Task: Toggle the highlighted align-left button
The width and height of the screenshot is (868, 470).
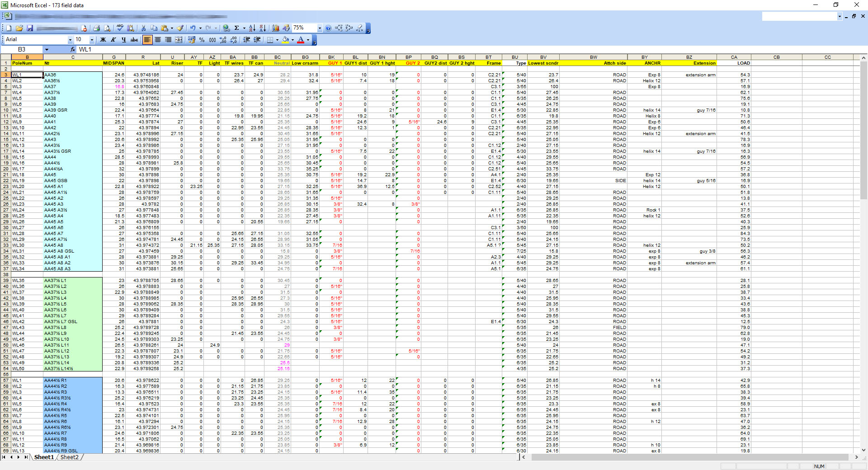Action: tap(147, 40)
